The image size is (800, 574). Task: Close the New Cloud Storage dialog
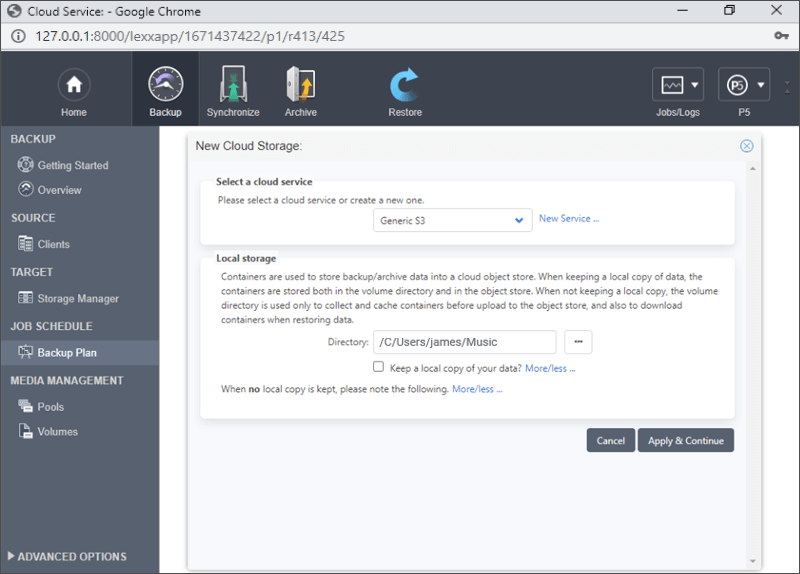point(746,146)
